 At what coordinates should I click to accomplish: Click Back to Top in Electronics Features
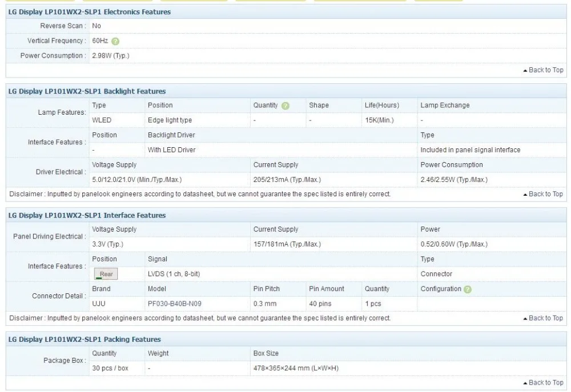click(543, 70)
